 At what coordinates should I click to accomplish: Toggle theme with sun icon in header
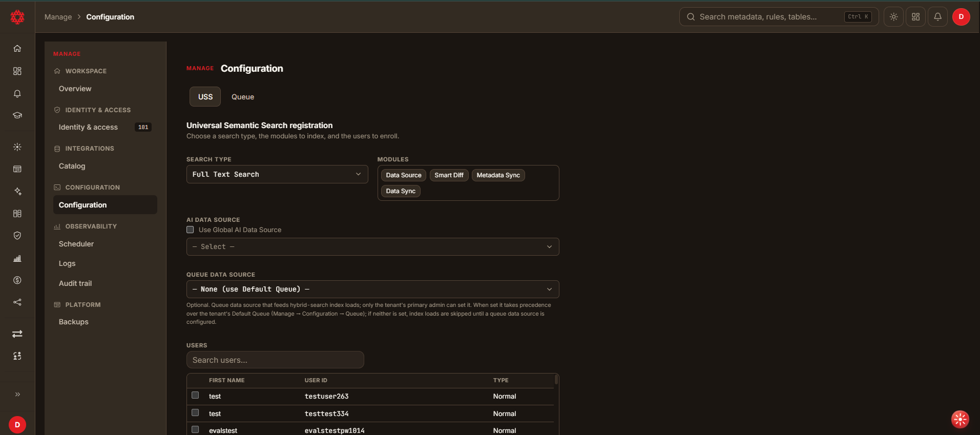click(x=893, y=17)
